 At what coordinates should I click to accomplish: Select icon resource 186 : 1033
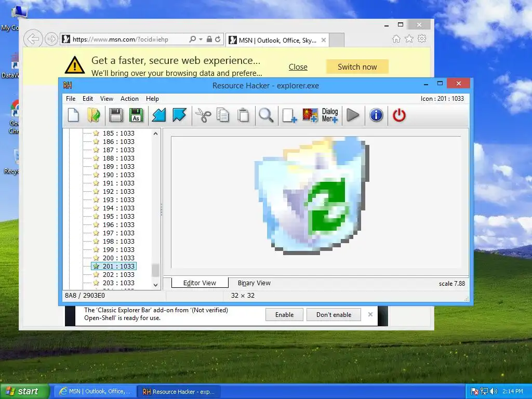coord(118,141)
